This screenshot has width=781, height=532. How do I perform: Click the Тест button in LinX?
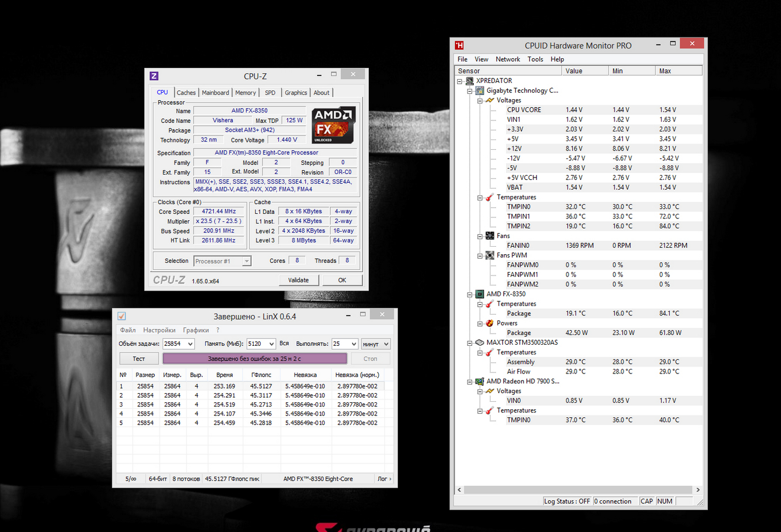coord(139,359)
